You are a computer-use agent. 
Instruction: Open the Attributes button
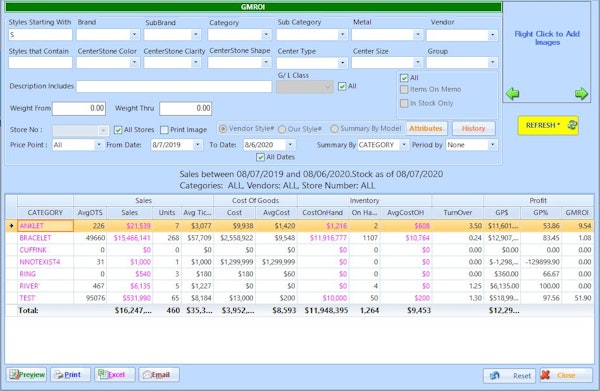[x=426, y=129]
